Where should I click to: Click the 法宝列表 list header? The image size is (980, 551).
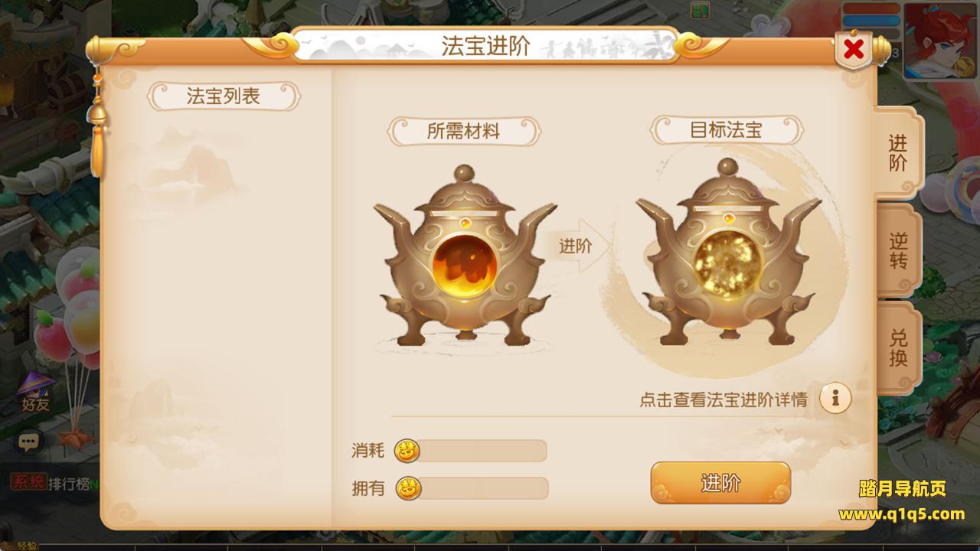point(224,96)
